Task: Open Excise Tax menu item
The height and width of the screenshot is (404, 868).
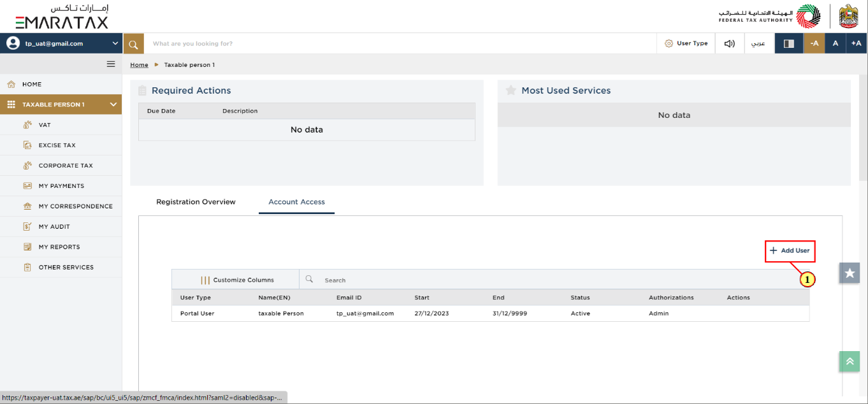Action: [61, 145]
